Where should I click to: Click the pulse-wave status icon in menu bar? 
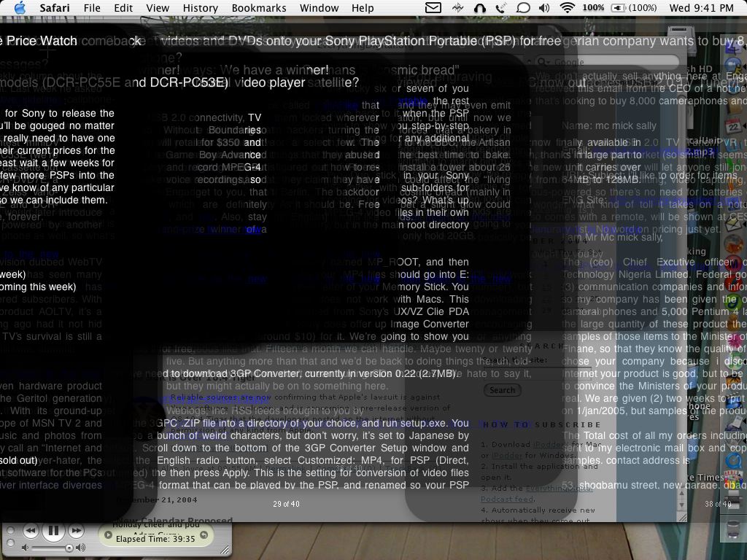tap(458, 7)
